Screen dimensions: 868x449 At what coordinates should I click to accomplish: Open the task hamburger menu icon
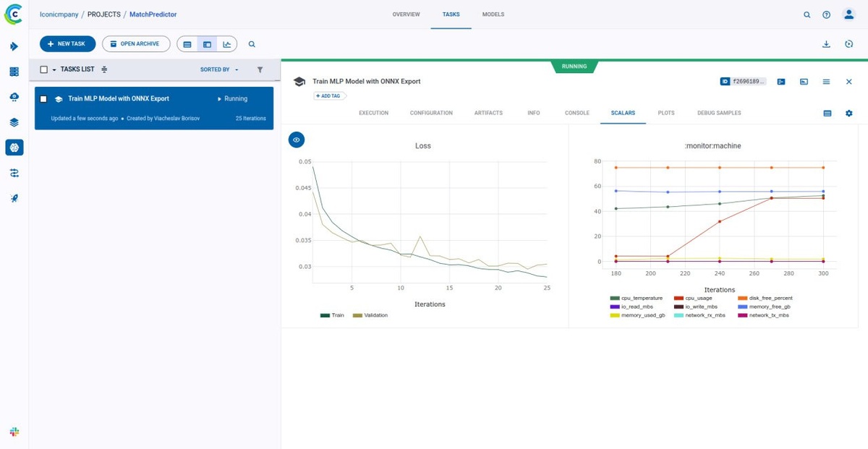pos(826,82)
